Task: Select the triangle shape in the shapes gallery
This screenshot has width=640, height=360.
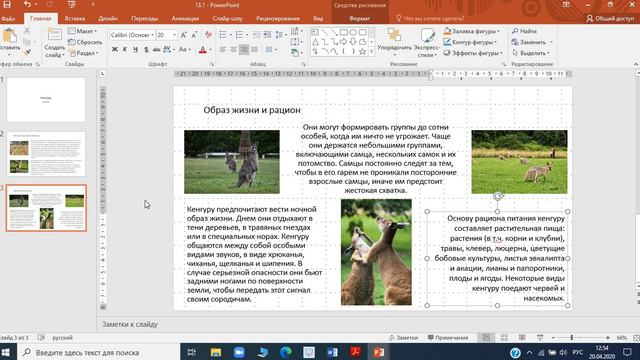Action: click(x=316, y=42)
